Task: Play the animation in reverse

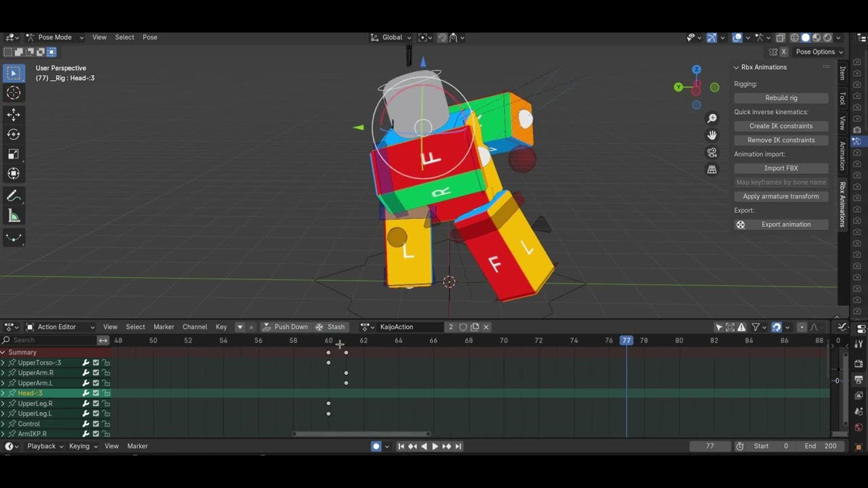Action: [424, 446]
